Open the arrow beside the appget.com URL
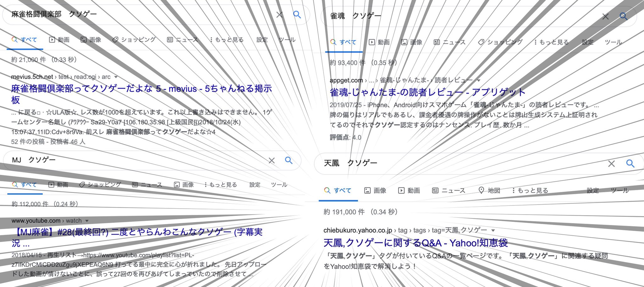 [479, 80]
